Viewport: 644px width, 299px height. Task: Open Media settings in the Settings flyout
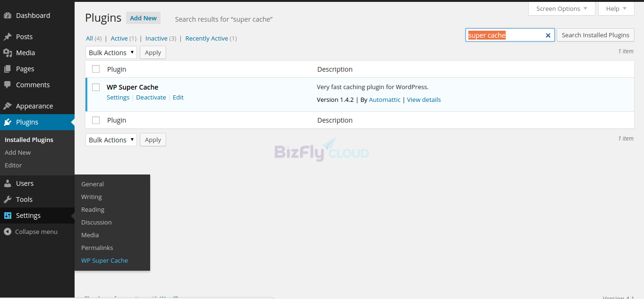click(90, 235)
